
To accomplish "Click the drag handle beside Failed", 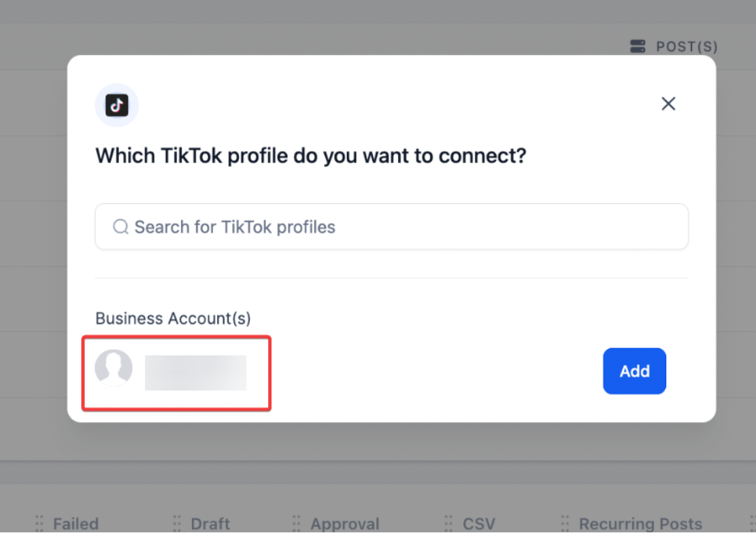I will pyautogui.click(x=39, y=523).
